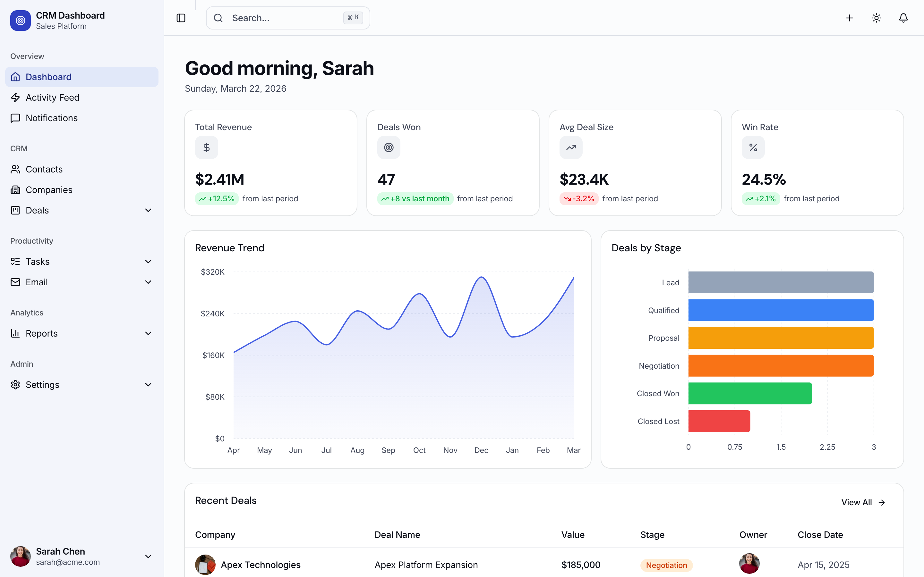The image size is (924, 577).
Task: Click the View All link for Recent Deals
Action: coord(863,502)
